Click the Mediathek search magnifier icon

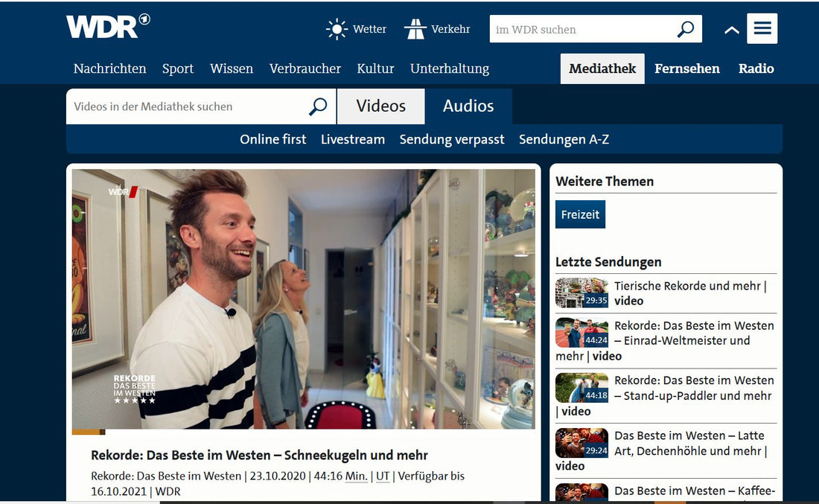(x=318, y=106)
